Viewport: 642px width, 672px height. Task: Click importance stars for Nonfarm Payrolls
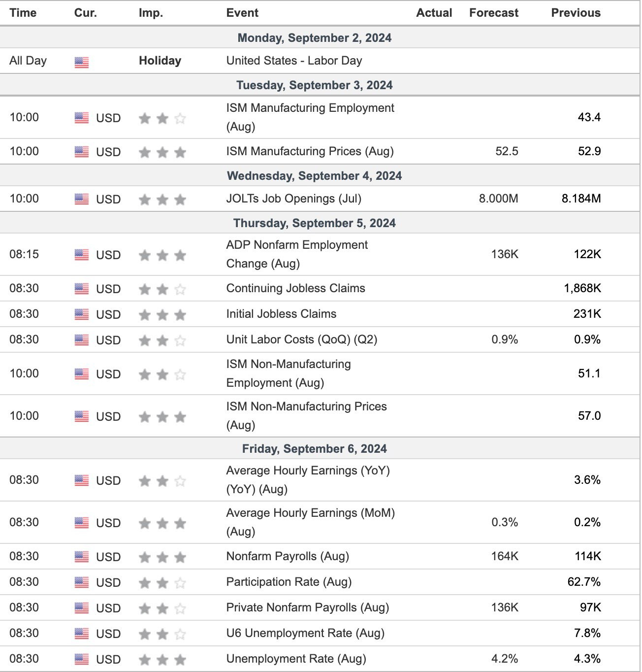pos(162,557)
